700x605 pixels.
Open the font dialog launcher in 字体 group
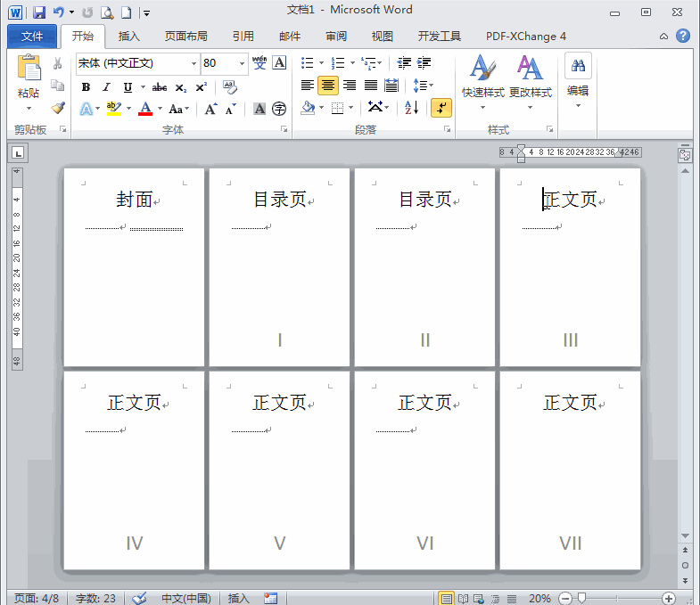pos(284,129)
